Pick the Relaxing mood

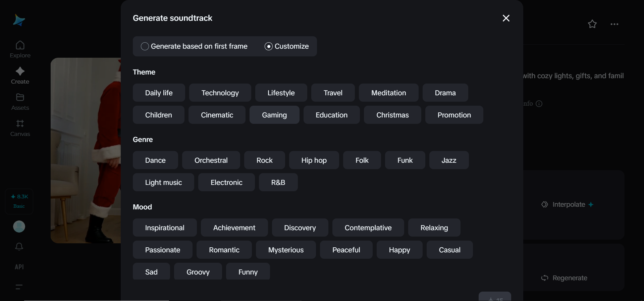point(434,228)
